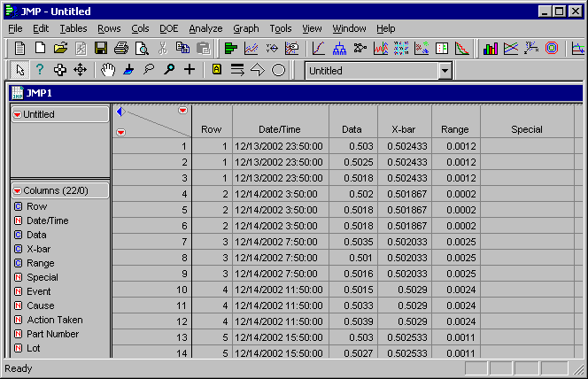Click the X-bar column header
Screen dimensions: 588x379
click(402, 129)
